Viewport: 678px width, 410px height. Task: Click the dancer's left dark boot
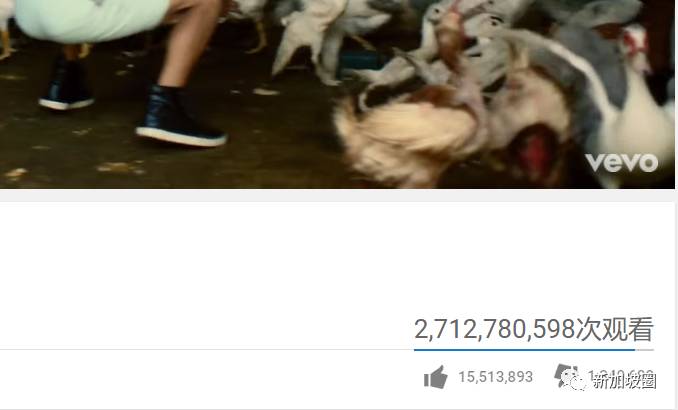click(x=67, y=86)
